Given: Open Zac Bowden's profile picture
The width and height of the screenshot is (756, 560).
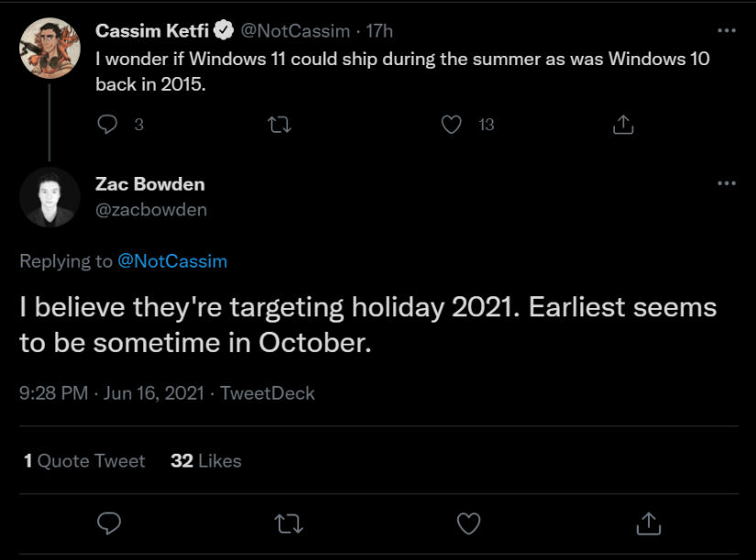Looking at the screenshot, I should point(49,196).
